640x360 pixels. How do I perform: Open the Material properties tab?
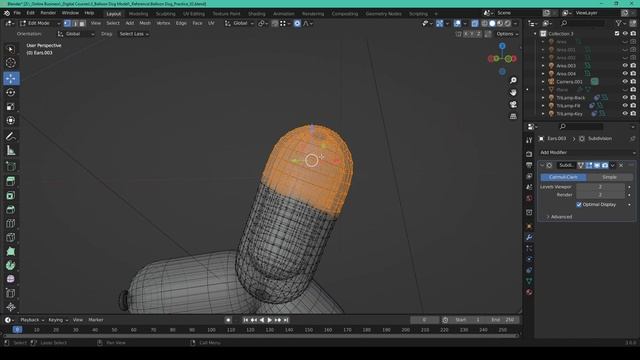coord(529,292)
